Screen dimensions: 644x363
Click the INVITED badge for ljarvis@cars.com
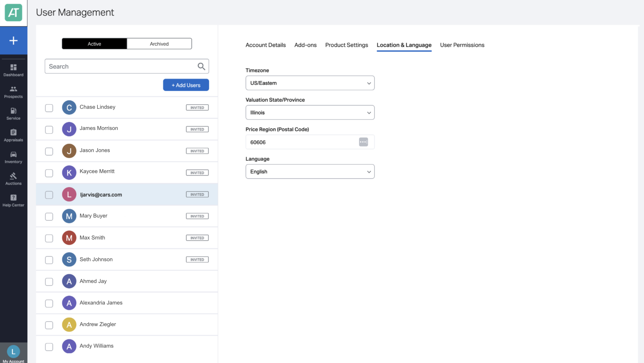tap(197, 194)
